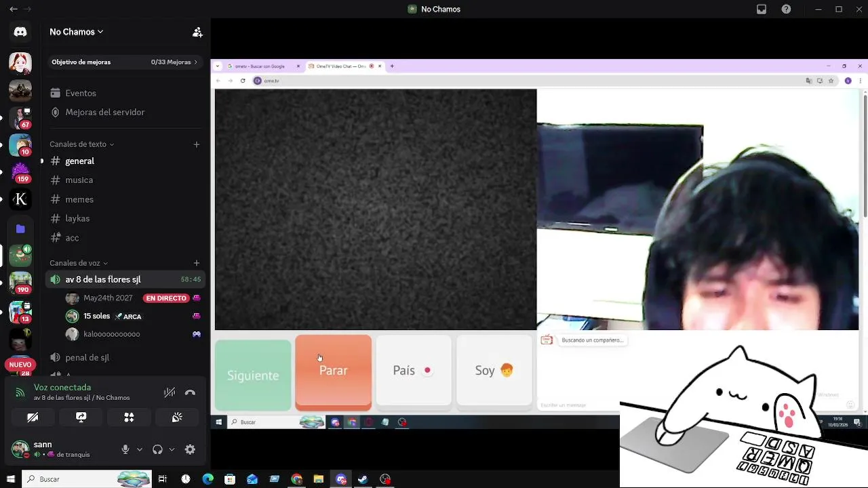Open Task View on taskbar
Screen dimensions: 868x488
(163, 479)
